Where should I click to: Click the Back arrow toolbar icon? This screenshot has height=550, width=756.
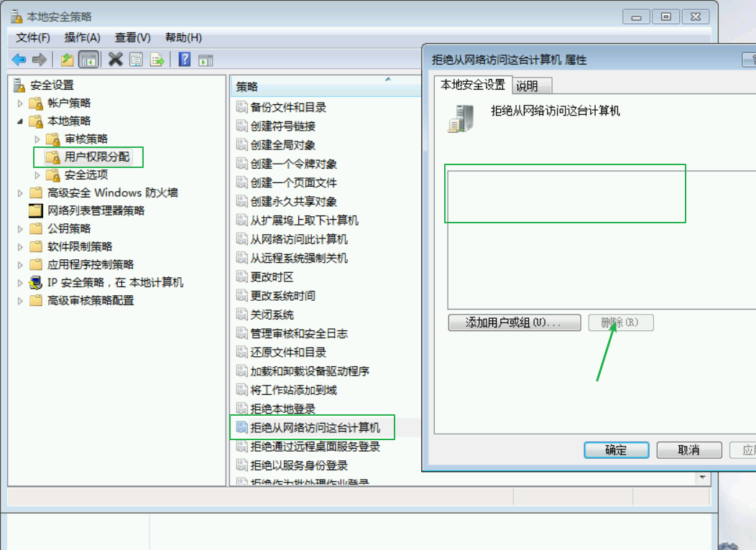pyautogui.click(x=19, y=60)
